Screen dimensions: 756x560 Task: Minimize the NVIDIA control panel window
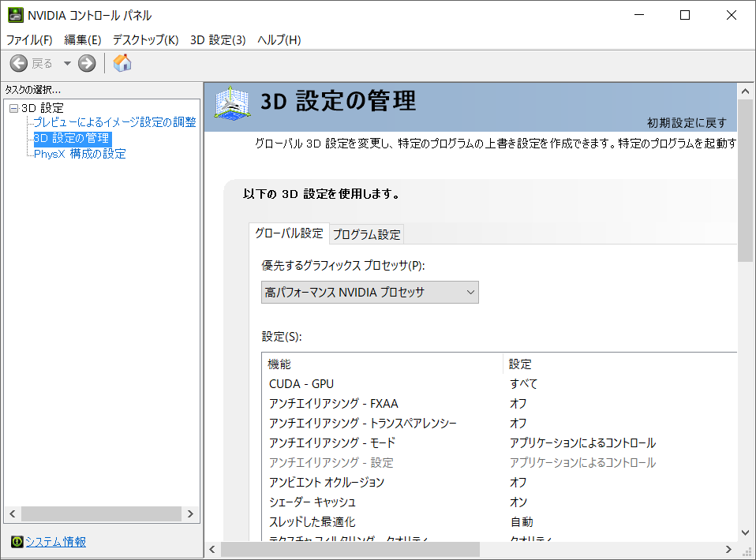[639, 16]
